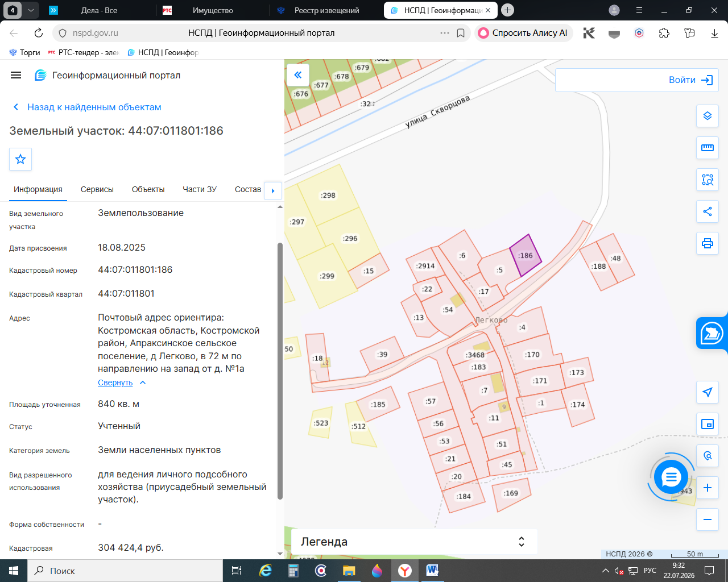Click the Geoportal logo icon
728x582 pixels.
click(40, 75)
